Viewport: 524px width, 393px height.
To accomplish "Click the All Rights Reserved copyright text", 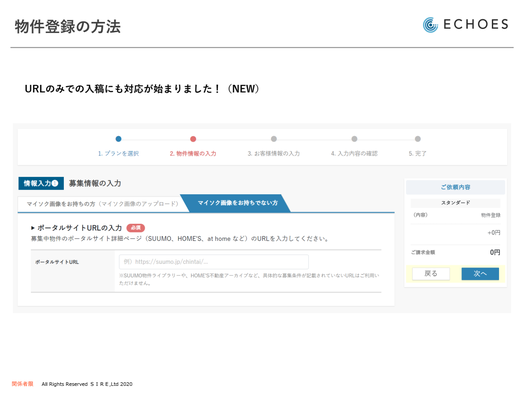I will tap(87, 384).
